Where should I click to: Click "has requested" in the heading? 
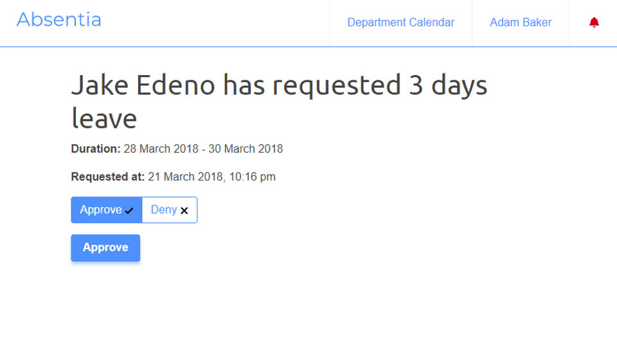(312, 85)
